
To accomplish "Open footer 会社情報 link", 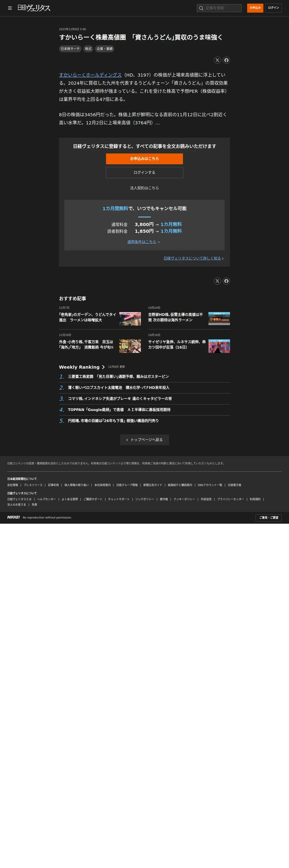I will point(13,485).
